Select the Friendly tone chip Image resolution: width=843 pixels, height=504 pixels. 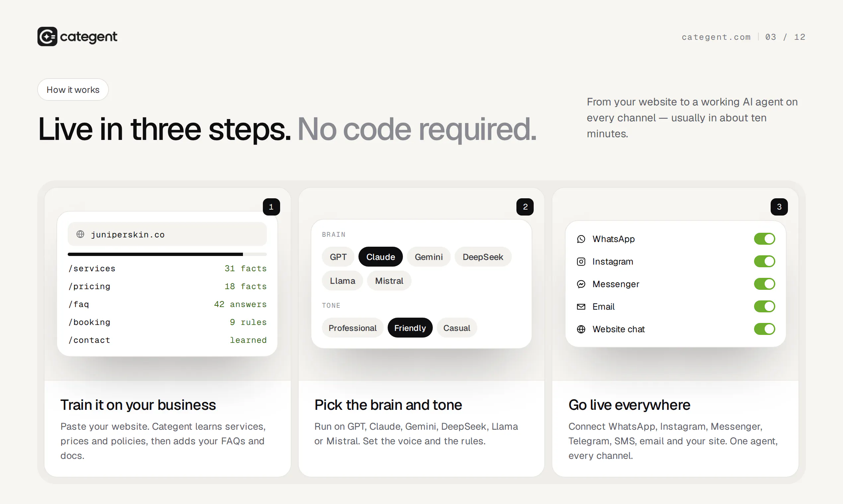pos(410,328)
